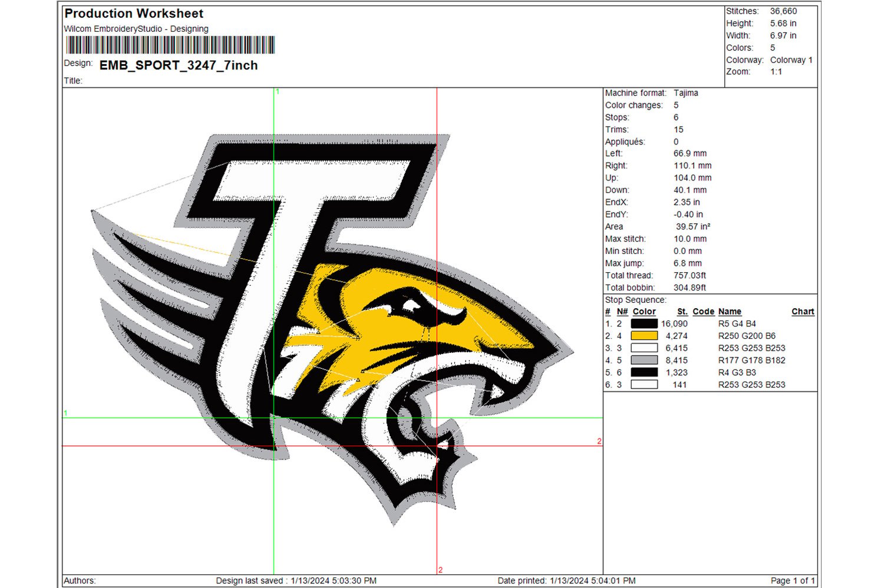
Task: Select the right extent value 110.1 mm
Action: point(692,166)
